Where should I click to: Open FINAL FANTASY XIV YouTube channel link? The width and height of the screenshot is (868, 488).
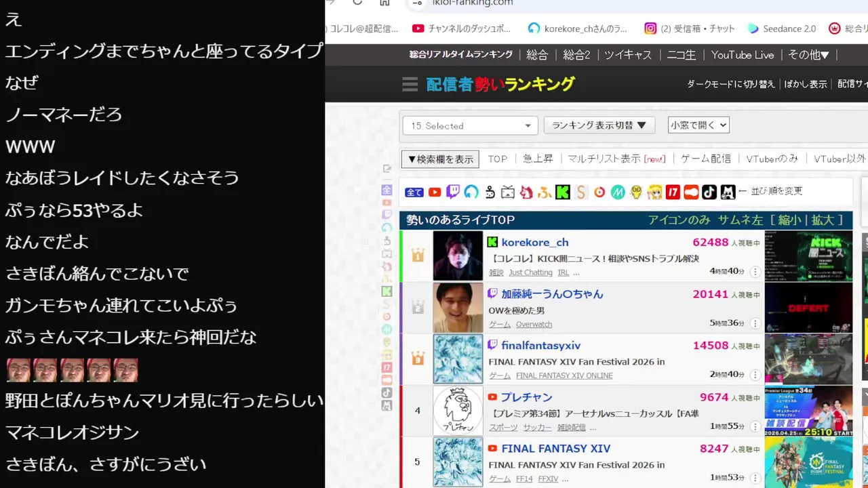[556, 449]
